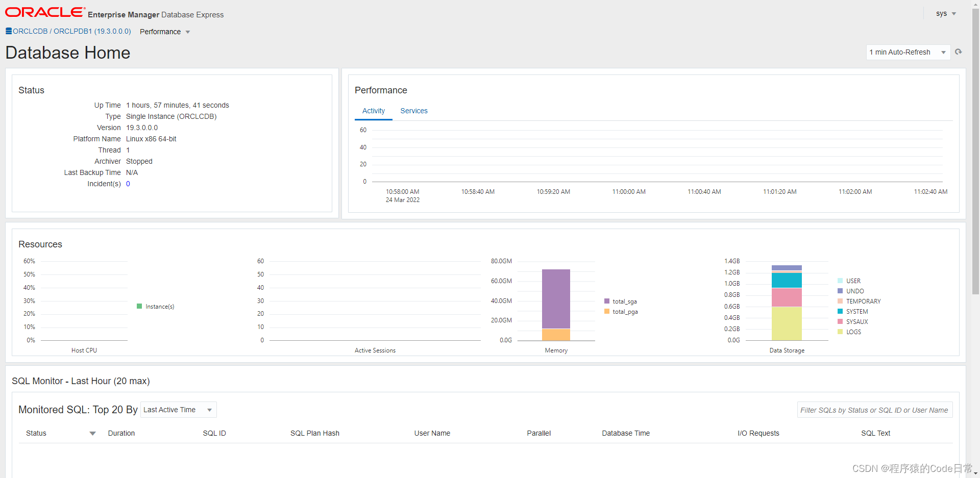Sort by the SQL Plan Hash column
The height and width of the screenshot is (478, 980).
[x=315, y=433]
